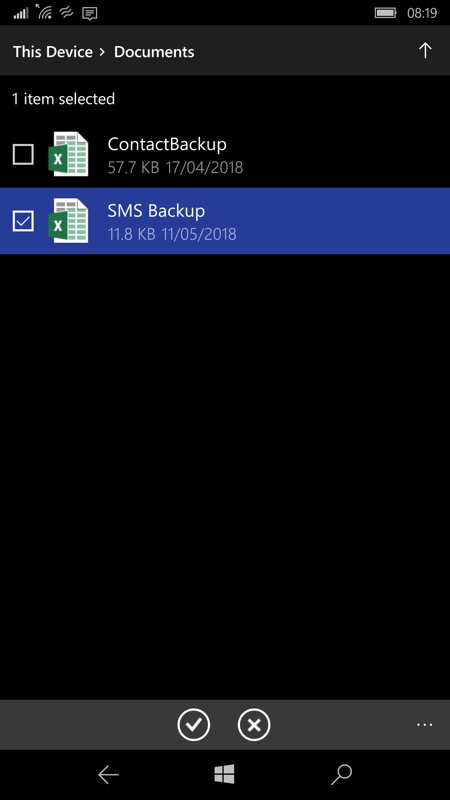This screenshot has width=450, height=800.
Task: Select the ContactBackup file name
Action: click(x=167, y=144)
